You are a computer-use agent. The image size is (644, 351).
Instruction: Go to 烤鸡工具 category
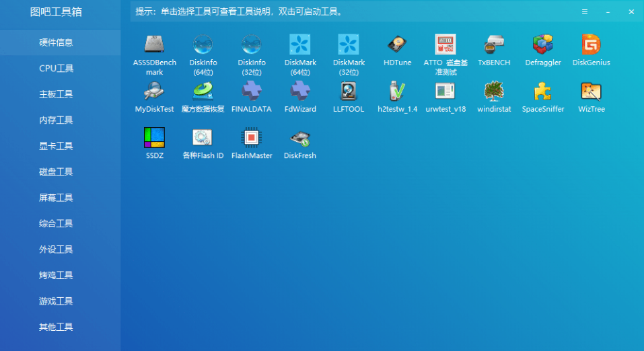(x=61, y=275)
